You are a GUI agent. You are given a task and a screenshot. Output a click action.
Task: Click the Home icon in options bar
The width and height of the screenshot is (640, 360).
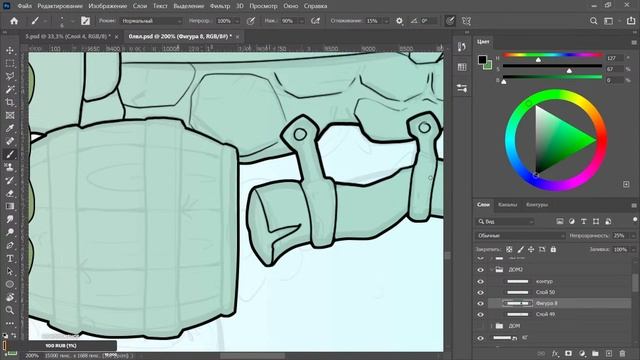click(x=14, y=21)
